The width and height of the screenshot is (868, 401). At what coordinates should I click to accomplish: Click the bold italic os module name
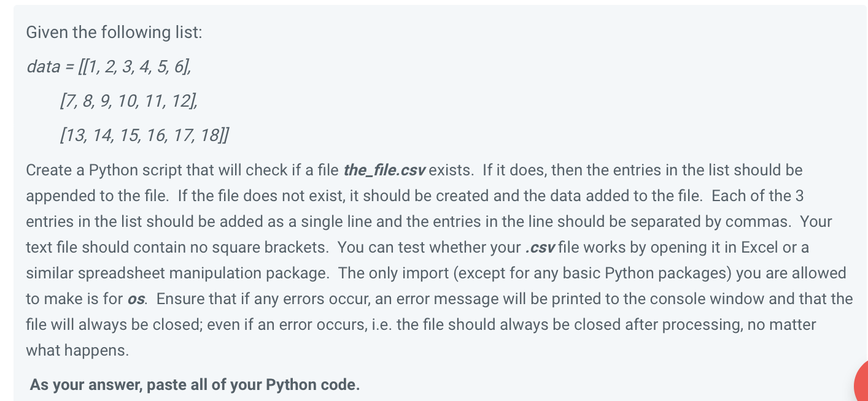click(138, 299)
